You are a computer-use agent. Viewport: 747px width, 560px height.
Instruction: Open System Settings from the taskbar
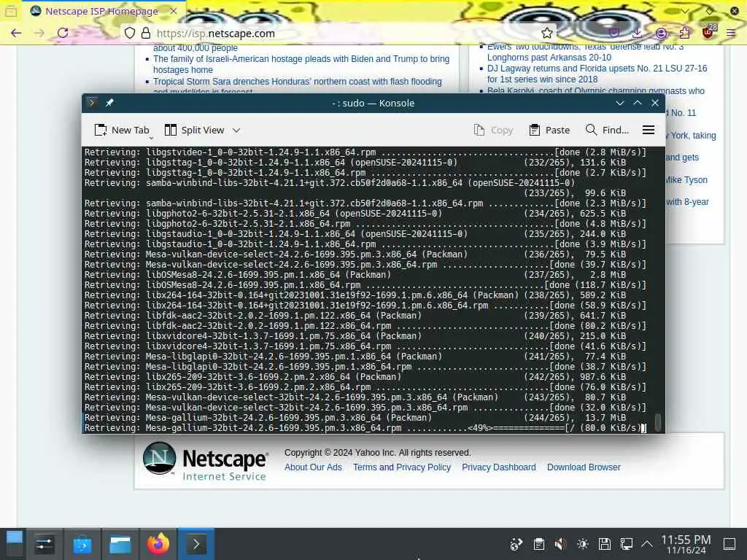coord(44,544)
